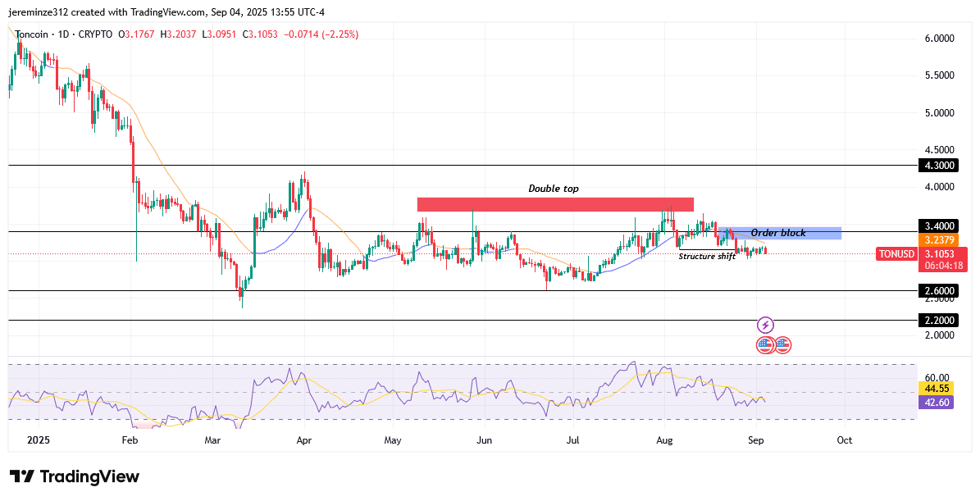Click the Aug label on time axis
Screen dimensions: 980x501
[665, 440]
